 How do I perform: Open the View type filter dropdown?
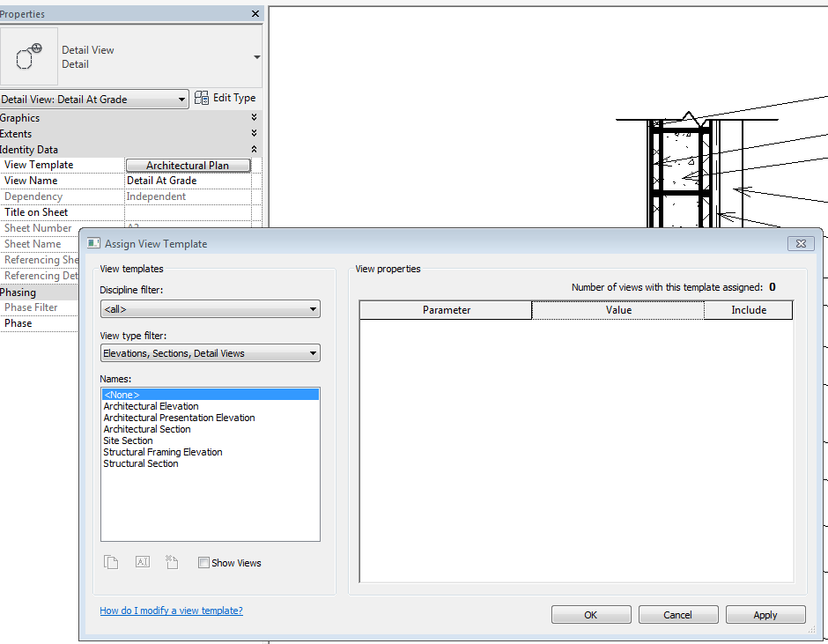pyautogui.click(x=211, y=353)
